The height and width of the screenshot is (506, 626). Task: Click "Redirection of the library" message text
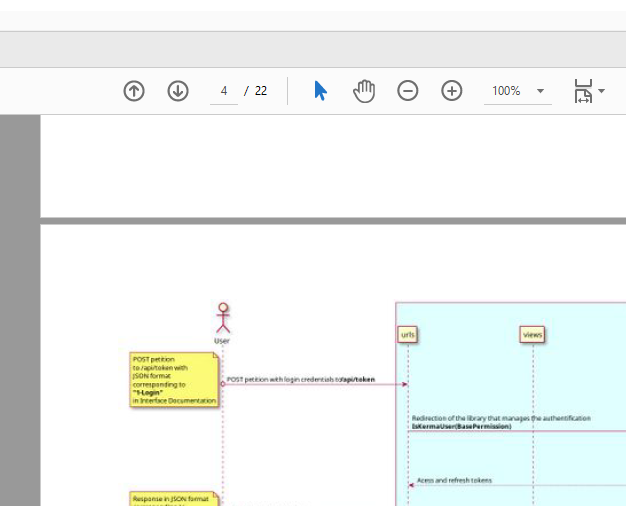[501, 418]
